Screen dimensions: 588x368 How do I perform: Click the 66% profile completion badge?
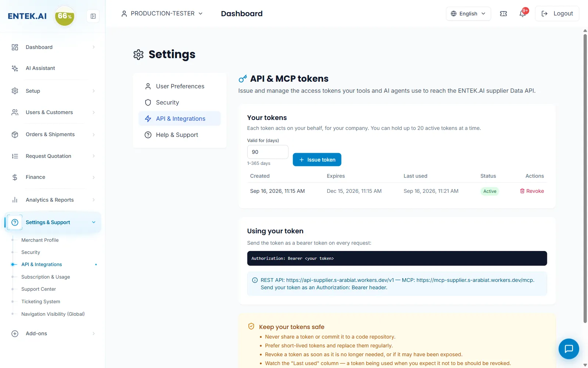(65, 16)
